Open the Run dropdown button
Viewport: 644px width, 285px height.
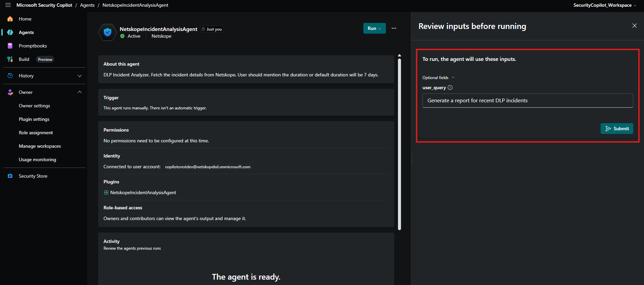coord(374,28)
